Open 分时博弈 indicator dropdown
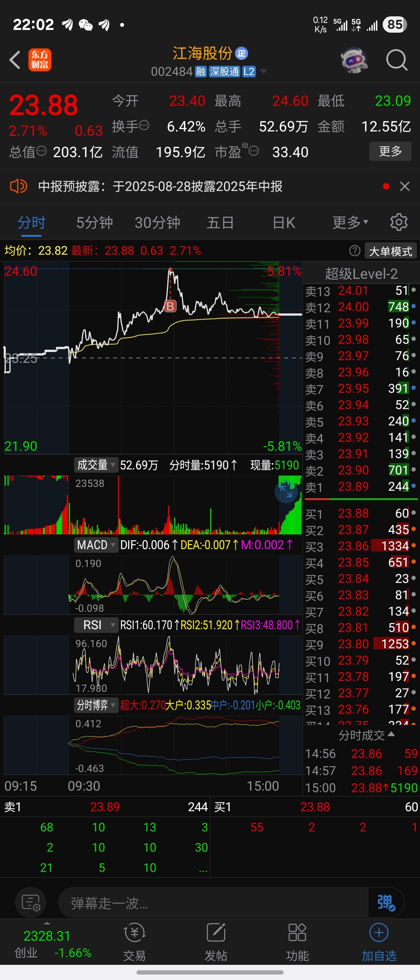This screenshot has height=980, width=420. [x=96, y=705]
